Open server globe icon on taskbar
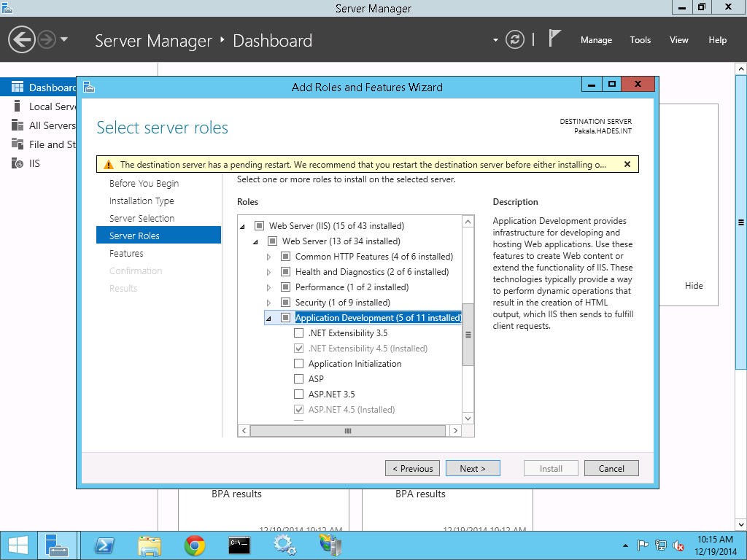 [330, 545]
